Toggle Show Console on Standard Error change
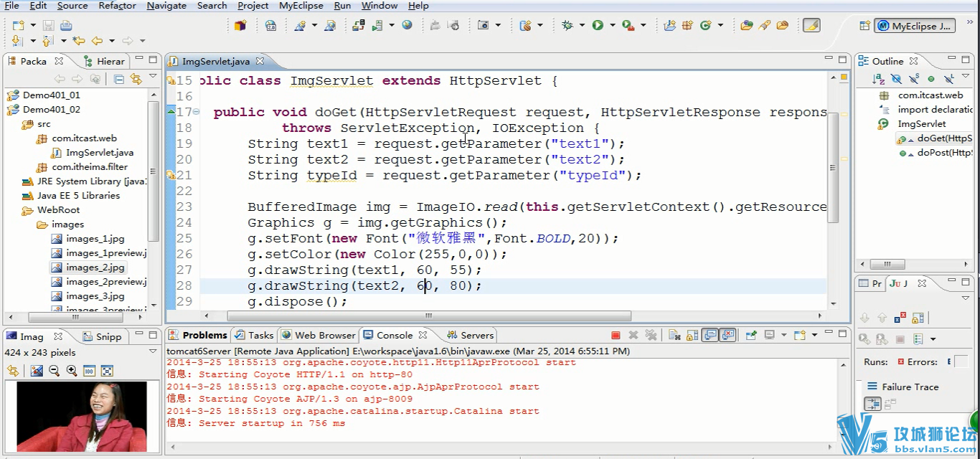Viewport: 980px width, 459px height. coord(728,335)
